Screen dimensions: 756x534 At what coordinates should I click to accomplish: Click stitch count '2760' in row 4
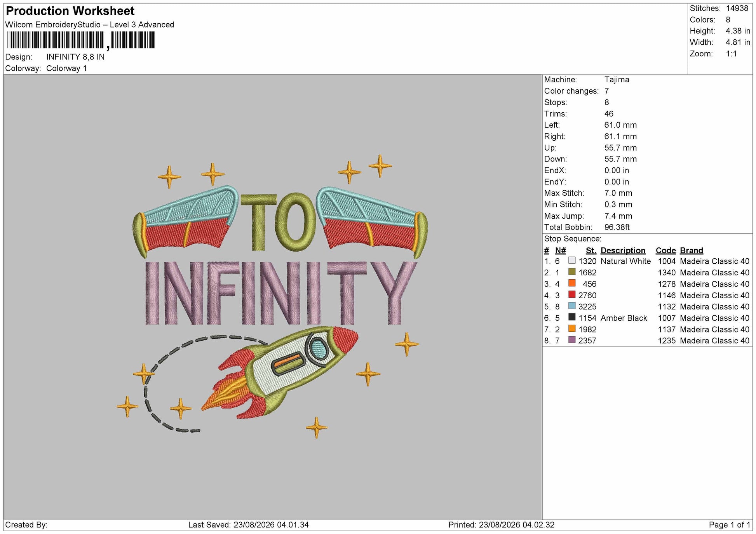(587, 296)
